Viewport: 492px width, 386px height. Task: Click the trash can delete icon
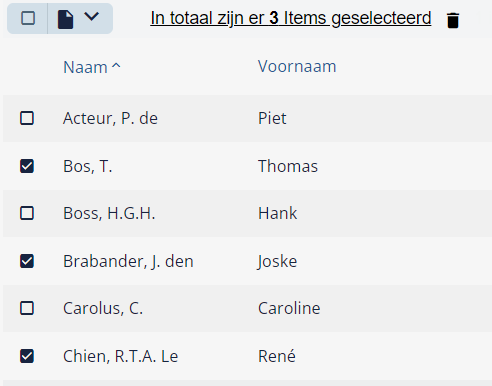453,20
